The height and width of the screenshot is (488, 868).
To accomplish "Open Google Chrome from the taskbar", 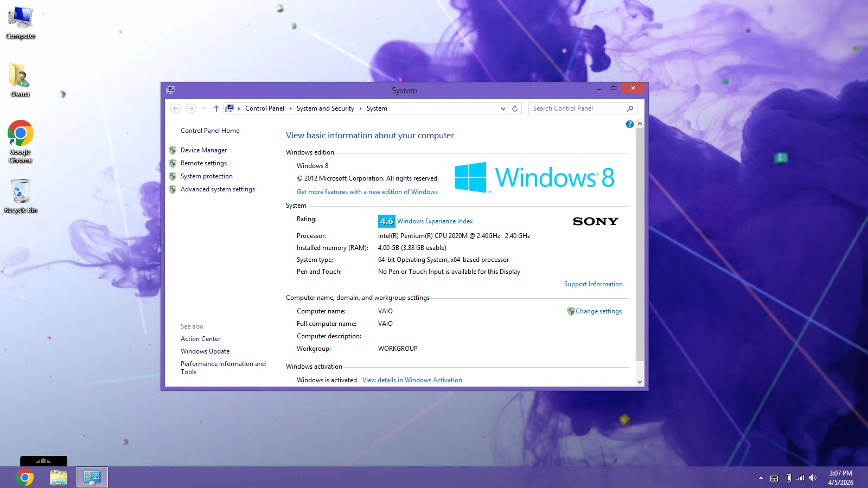I will click(x=25, y=477).
